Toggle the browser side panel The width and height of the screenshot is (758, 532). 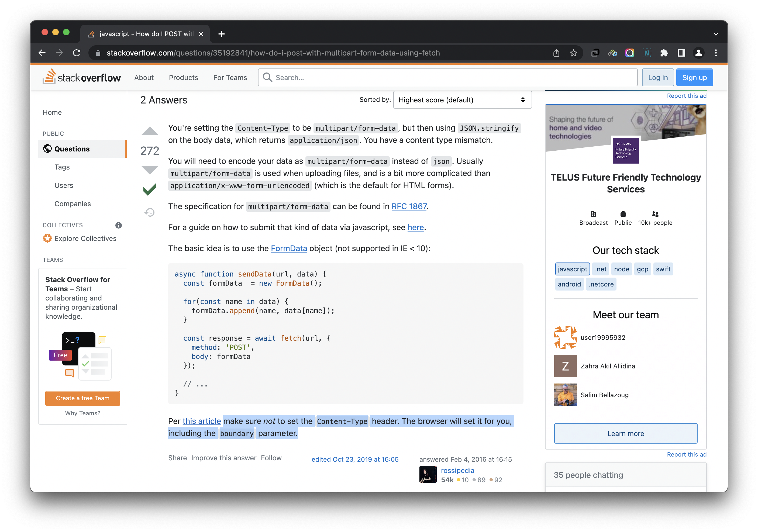pos(681,53)
